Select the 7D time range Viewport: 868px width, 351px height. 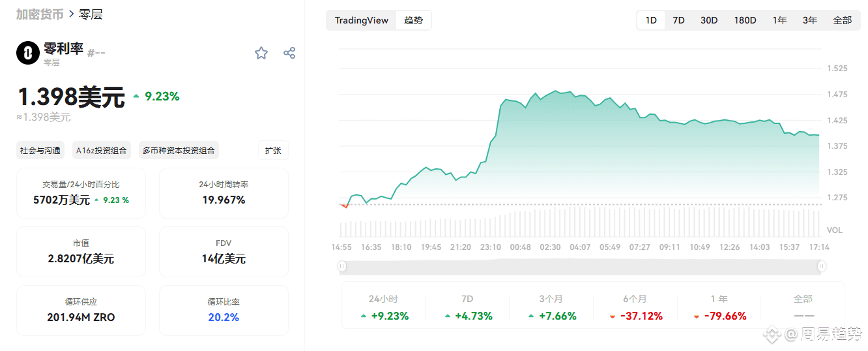[x=678, y=20]
